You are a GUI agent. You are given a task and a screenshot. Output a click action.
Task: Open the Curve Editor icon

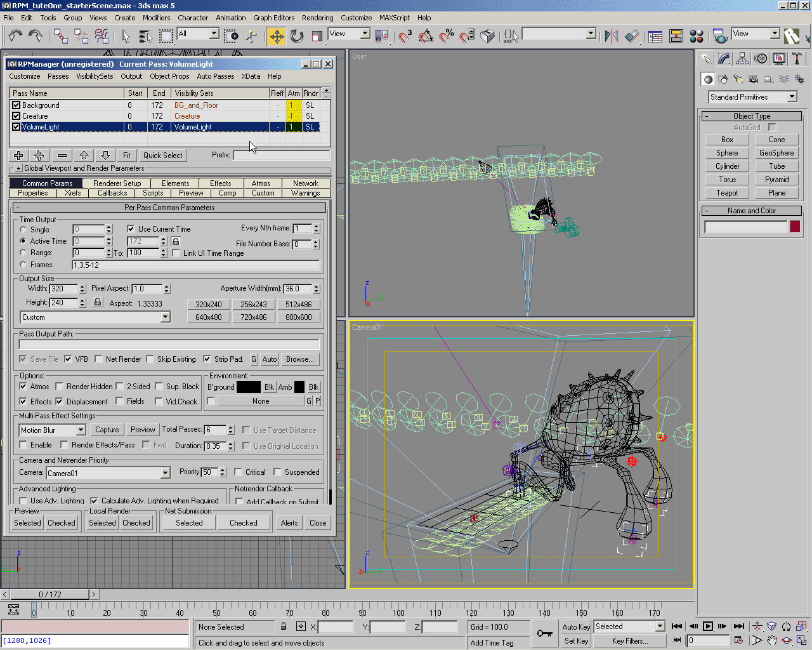point(655,36)
